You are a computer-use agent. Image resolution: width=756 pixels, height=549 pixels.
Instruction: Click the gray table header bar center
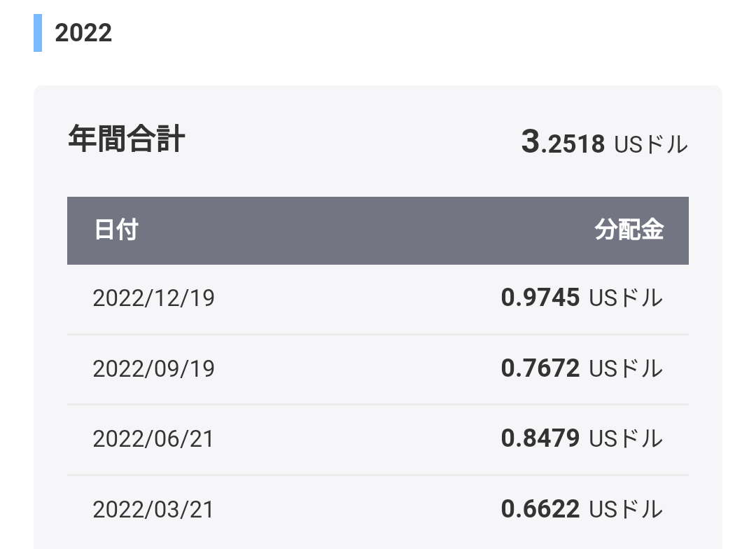tap(377, 230)
